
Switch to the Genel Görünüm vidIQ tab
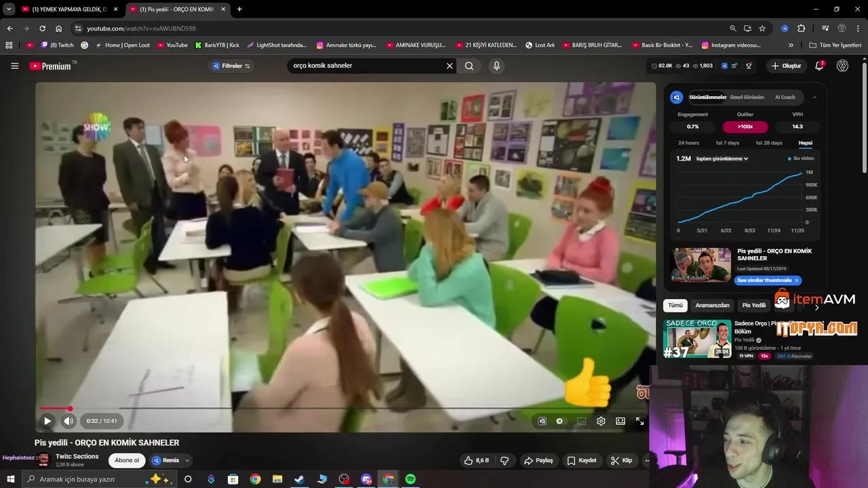pos(747,97)
